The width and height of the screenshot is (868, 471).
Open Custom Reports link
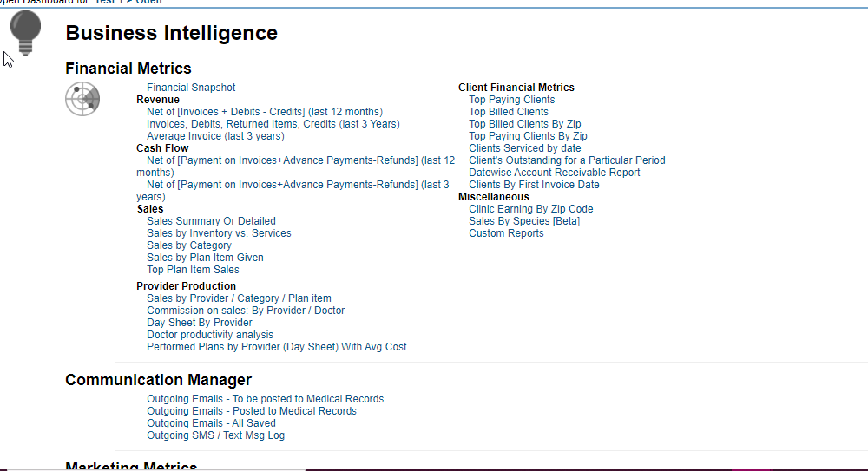(506, 233)
